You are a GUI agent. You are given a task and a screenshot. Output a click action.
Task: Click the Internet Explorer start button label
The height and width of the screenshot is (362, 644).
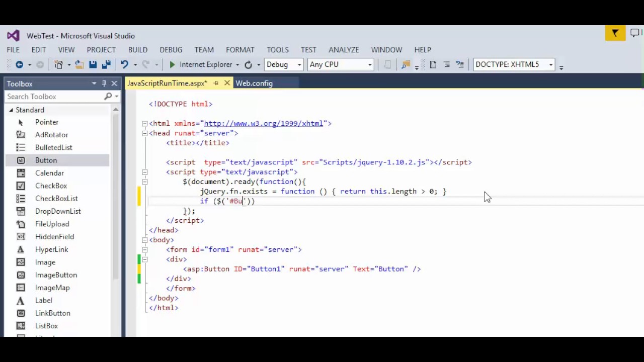[x=206, y=64]
